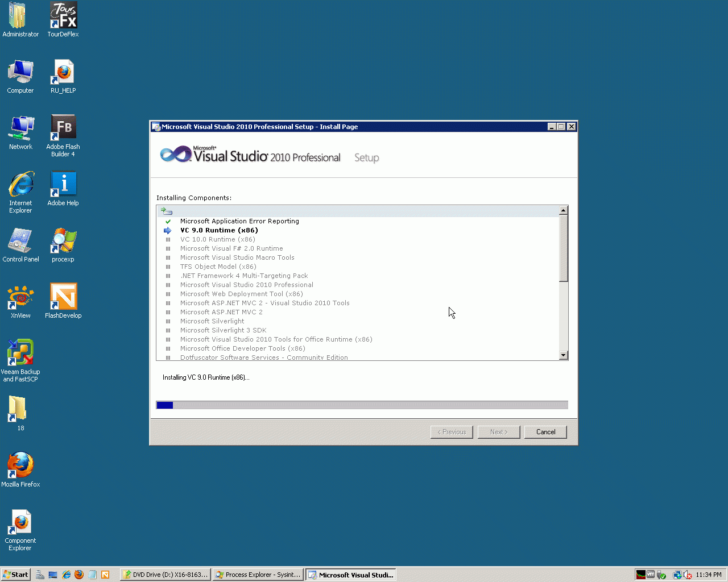Image resolution: width=728 pixels, height=582 pixels.
Task: Launch the TourDeFlex desktop shortcut
Action: pos(63,20)
